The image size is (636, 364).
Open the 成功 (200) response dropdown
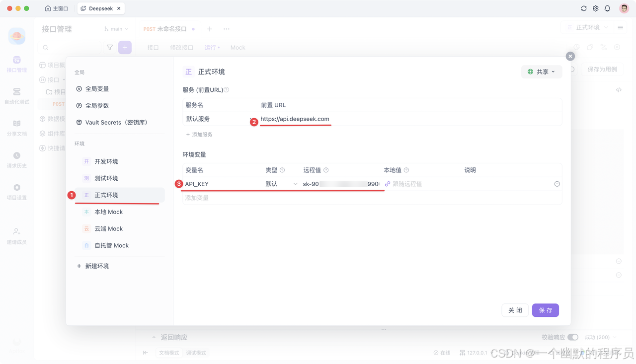tap(601, 337)
